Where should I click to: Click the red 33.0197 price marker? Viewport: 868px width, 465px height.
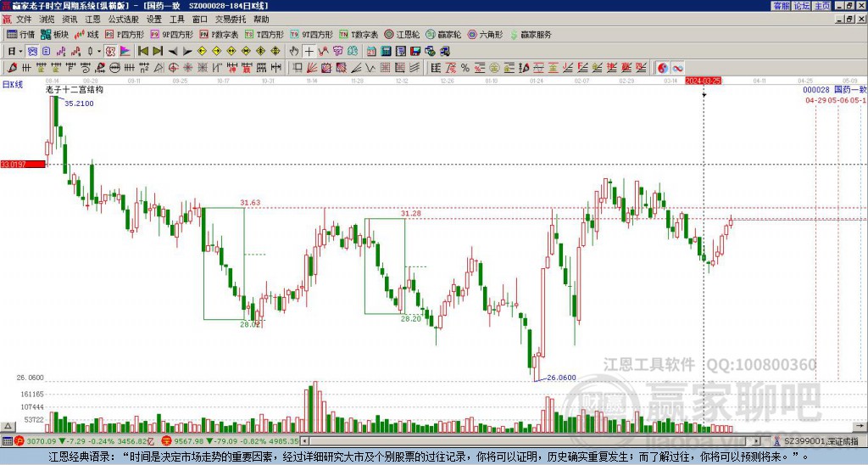[23, 164]
